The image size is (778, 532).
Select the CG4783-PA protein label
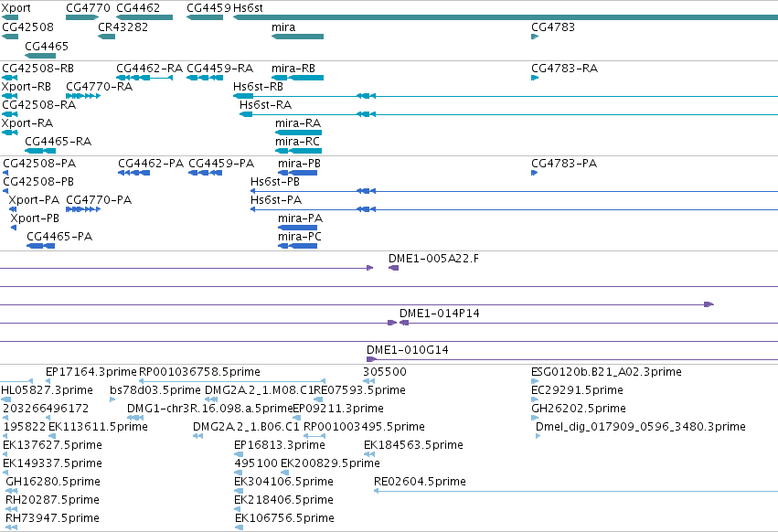564,164
